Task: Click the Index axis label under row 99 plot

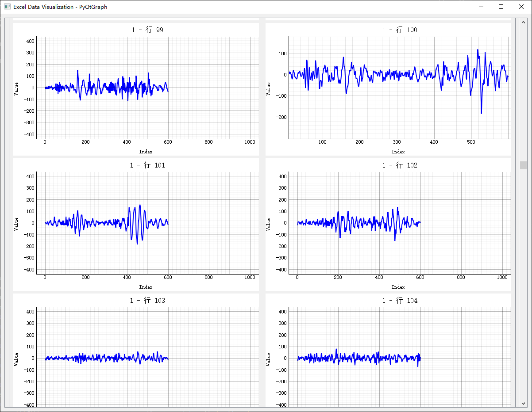Action: tap(146, 152)
